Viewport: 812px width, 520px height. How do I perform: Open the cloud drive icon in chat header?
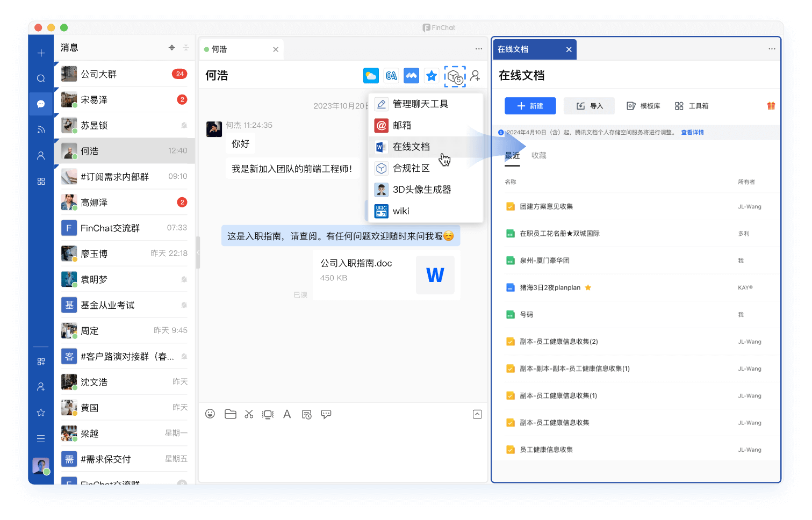coord(371,76)
